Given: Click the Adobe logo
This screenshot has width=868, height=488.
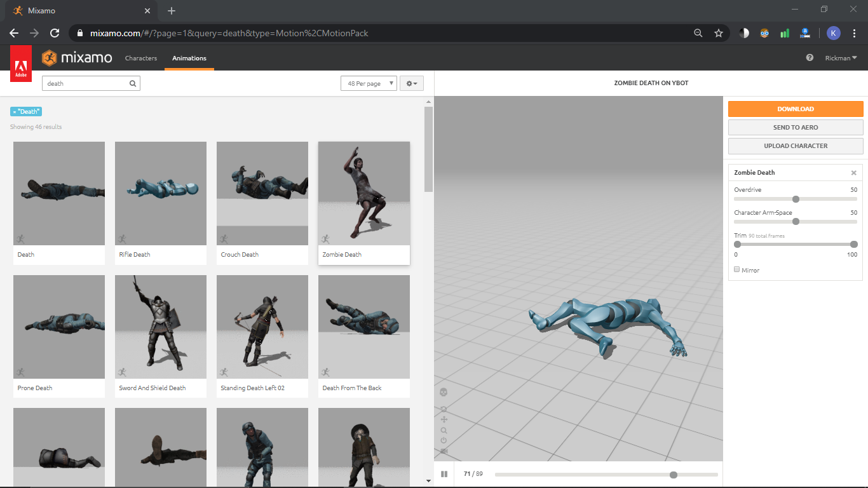Looking at the screenshot, I should [21, 64].
